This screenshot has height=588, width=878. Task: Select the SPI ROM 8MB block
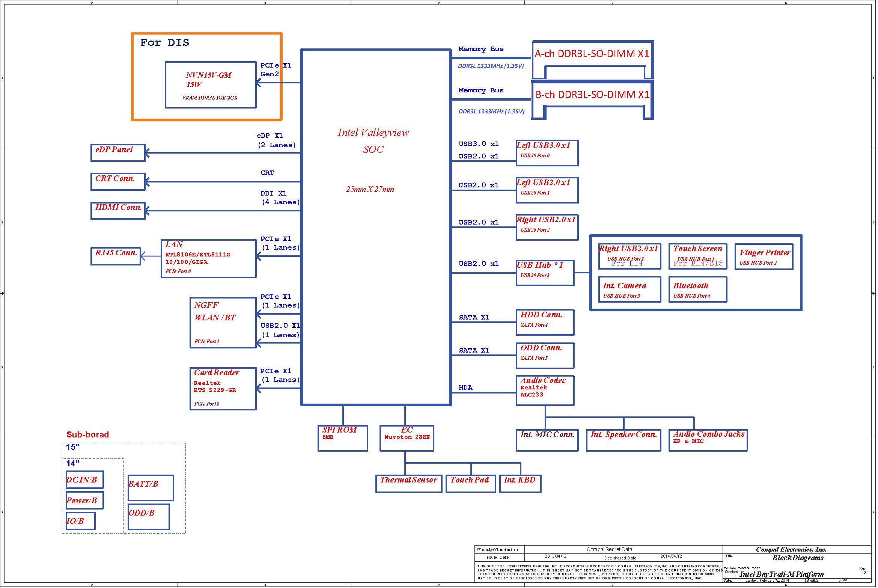pos(343,439)
